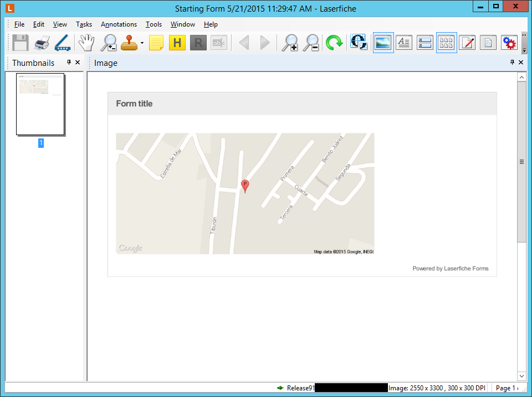Close the Thumbnails pane
This screenshot has width=532, height=397.
(x=78, y=63)
